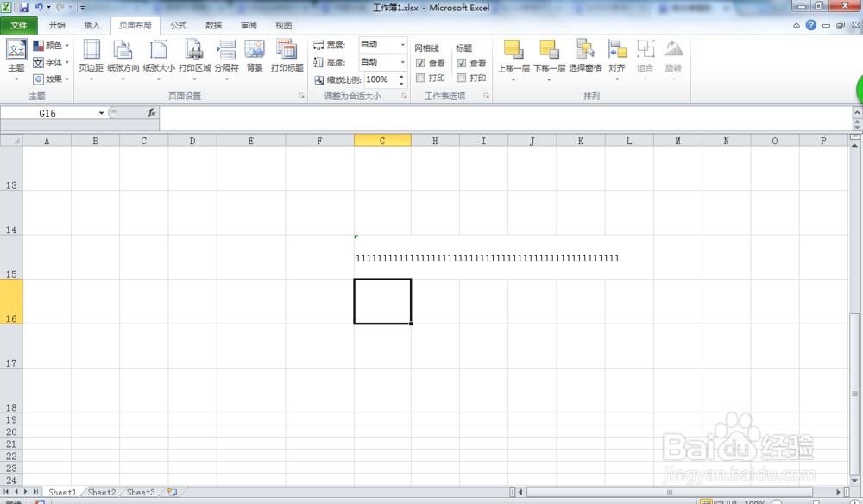Increase Scale percentage with up spinner
863x504 pixels.
pos(402,77)
